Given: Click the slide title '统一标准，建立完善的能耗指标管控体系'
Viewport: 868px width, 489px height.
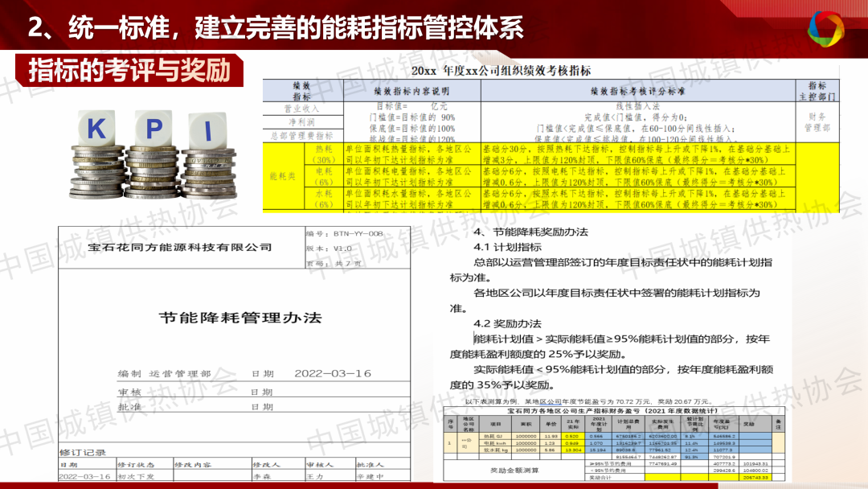Looking at the screenshot, I should [276, 29].
